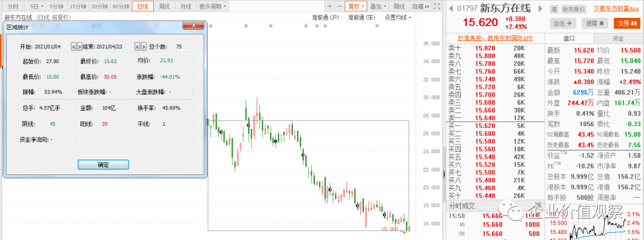Open 交易 trade button
This screenshot has width=644, height=240.
[627, 23]
